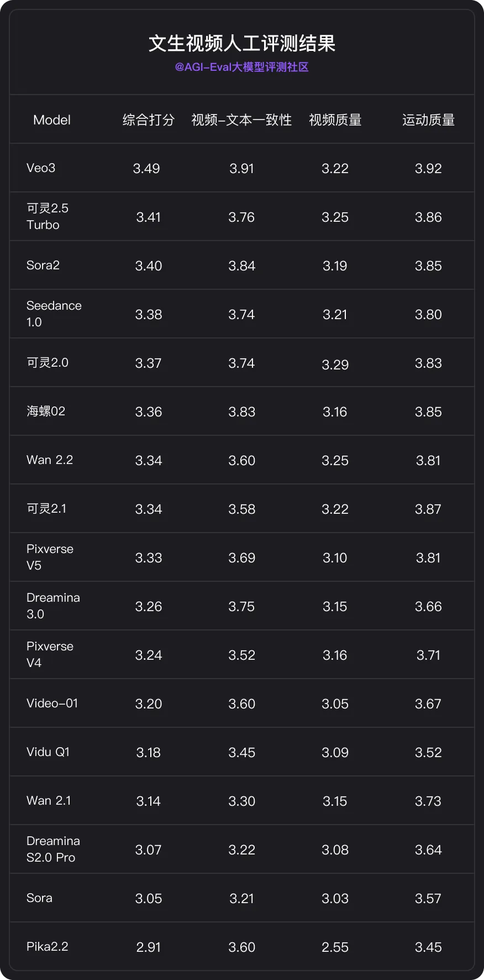
Task: Select the Sora2 model cell
Action: click(43, 265)
